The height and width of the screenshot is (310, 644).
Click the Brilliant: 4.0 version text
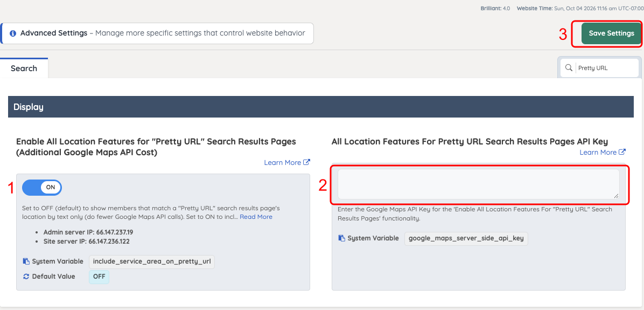click(495, 8)
